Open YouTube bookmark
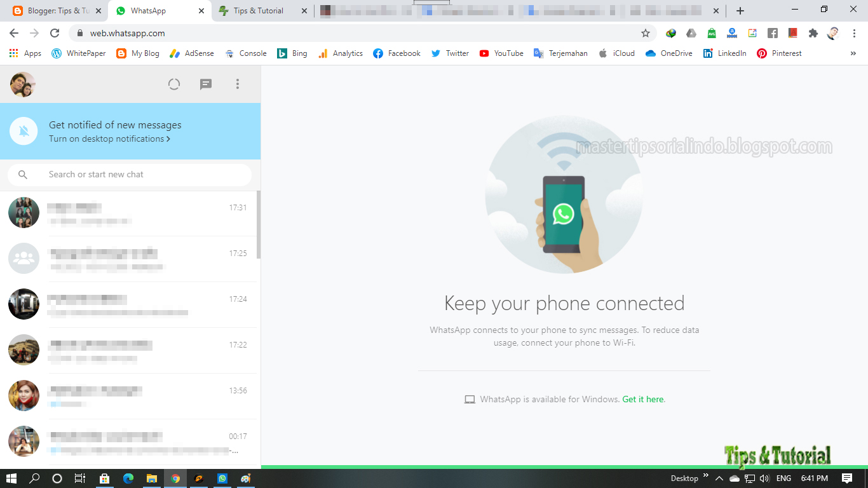The width and height of the screenshot is (868, 488). click(502, 53)
